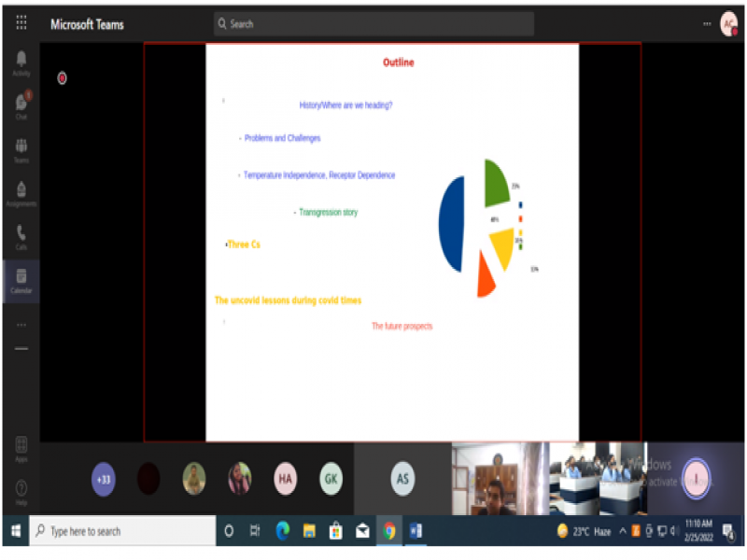This screenshot has height=560, width=747.
Task: Open the profile avatar at top right
Action: tap(728, 23)
